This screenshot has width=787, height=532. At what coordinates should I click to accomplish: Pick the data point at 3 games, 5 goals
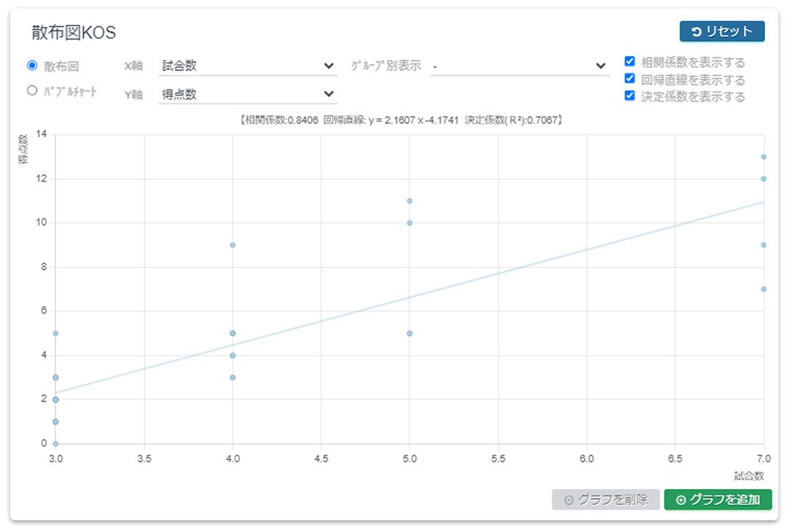point(55,333)
